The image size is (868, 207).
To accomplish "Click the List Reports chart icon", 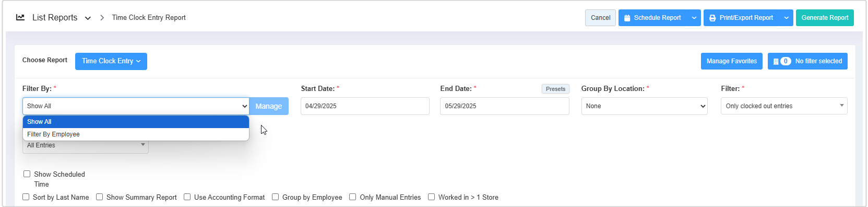I will click(20, 17).
